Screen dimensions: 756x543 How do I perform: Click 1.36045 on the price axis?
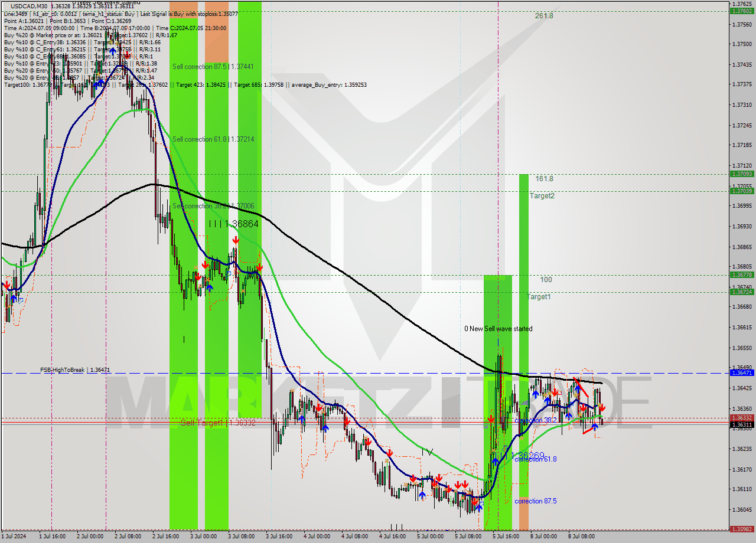(x=743, y=510)
